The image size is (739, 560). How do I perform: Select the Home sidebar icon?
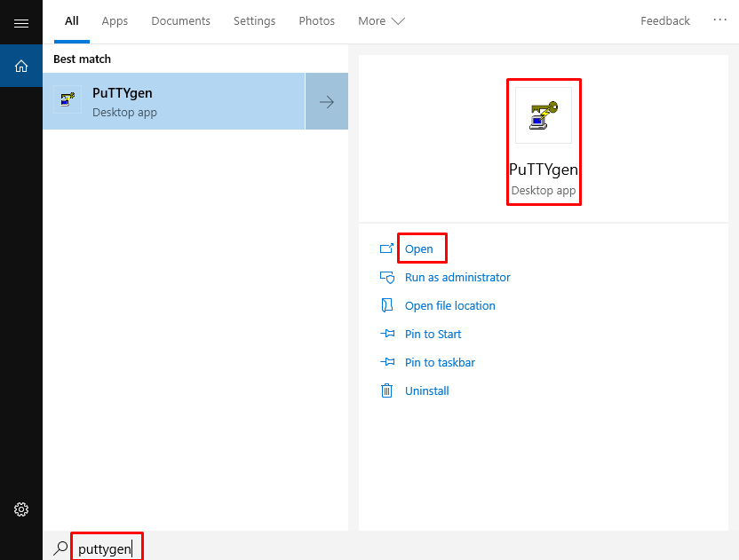21,66
